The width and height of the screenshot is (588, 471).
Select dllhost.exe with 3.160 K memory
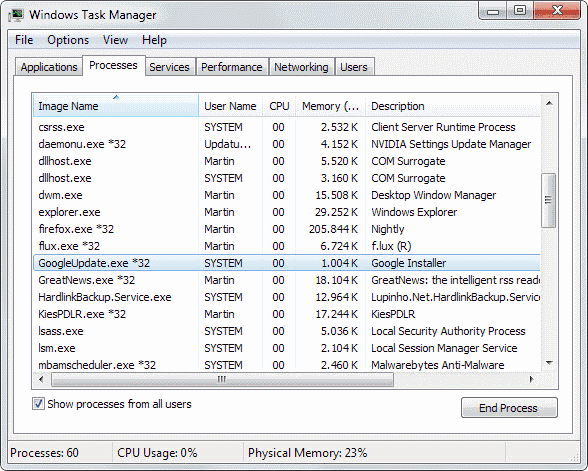[287, 178]
